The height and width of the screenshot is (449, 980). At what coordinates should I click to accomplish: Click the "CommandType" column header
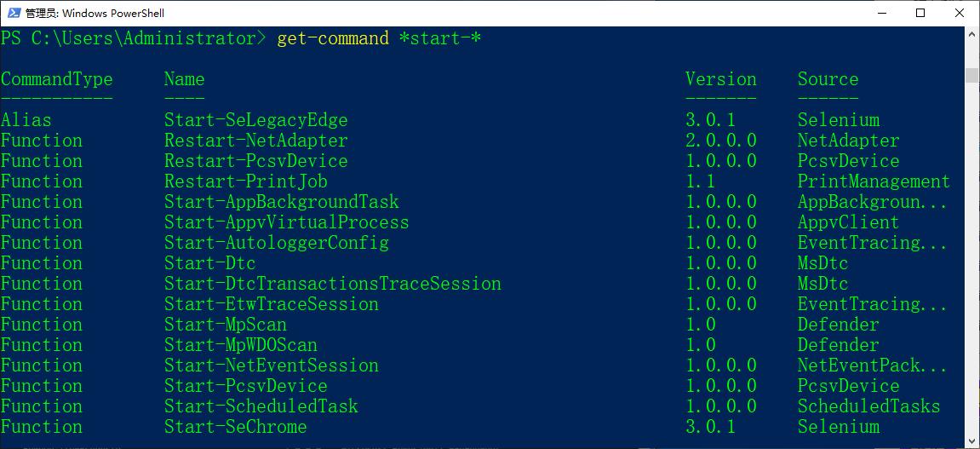click(56, 79)
